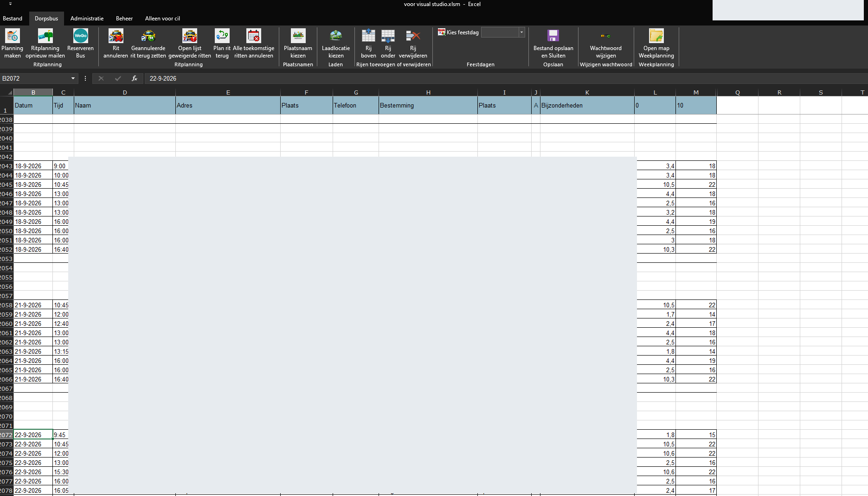Click Bestand opslaan en Sluiten icon
The height and width of the screenshot is (496, 868).
pyautogui.click(x=553, y=36)
